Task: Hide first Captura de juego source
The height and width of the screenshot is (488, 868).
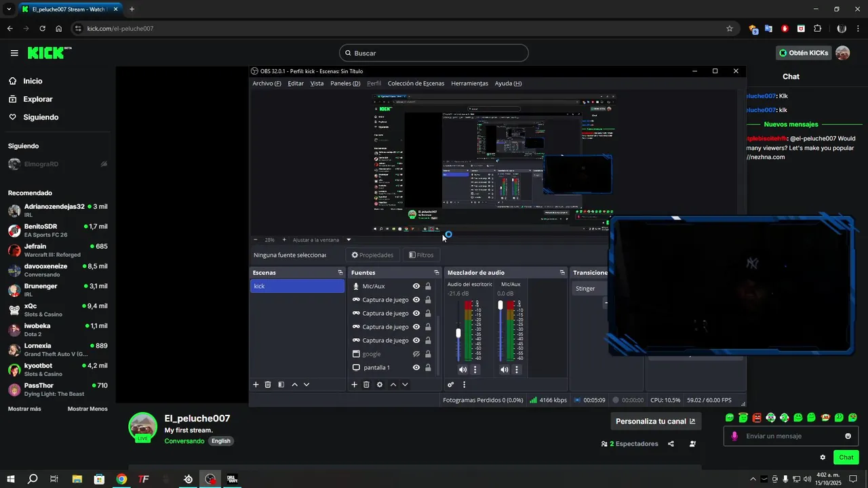Action: (416, 300)
